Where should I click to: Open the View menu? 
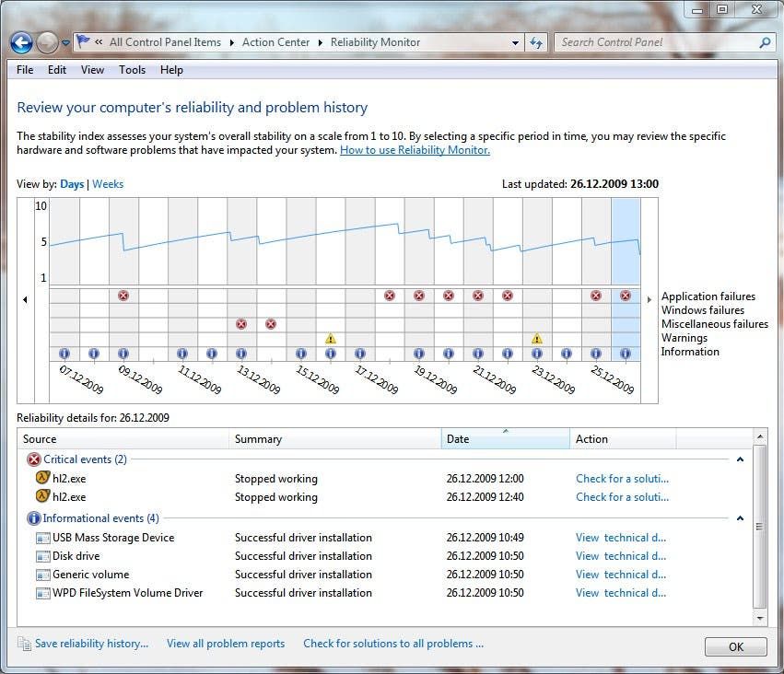pyautogui.click(x=92, y=70)
